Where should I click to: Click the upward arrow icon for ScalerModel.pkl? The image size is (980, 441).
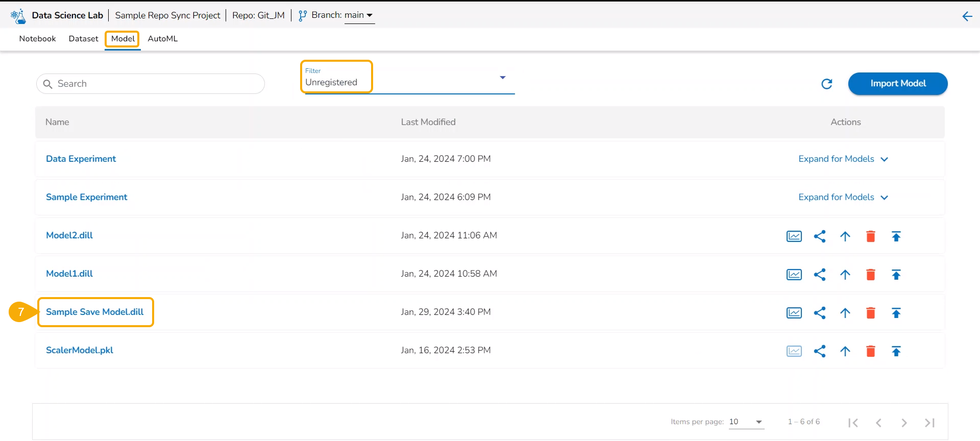click(x=845, y=351)
